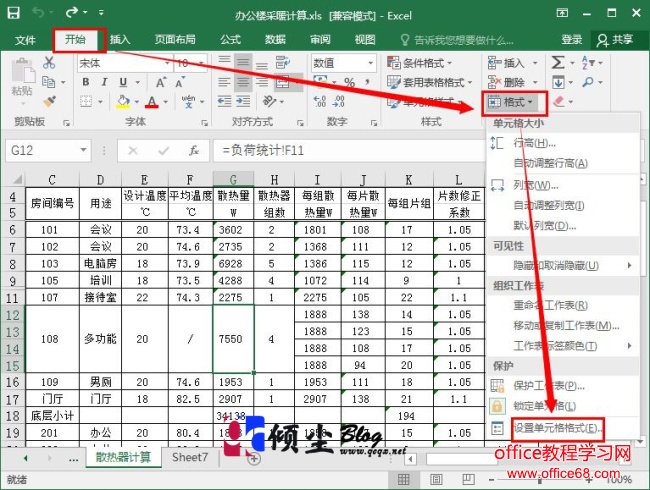Toggle middle vertical alignment

click(x=243, y=63)
